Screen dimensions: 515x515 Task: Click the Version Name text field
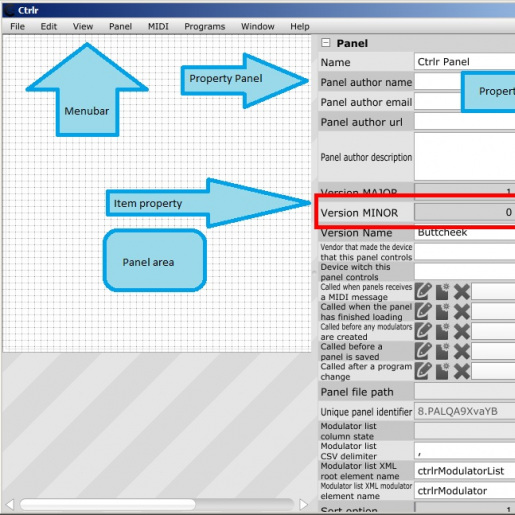coord(465,233)
